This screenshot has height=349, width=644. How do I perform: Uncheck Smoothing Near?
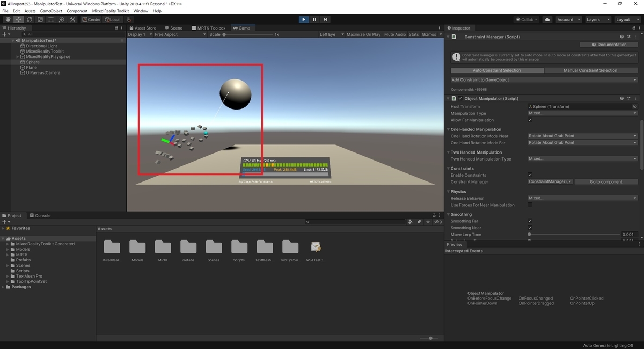point(530,228)
